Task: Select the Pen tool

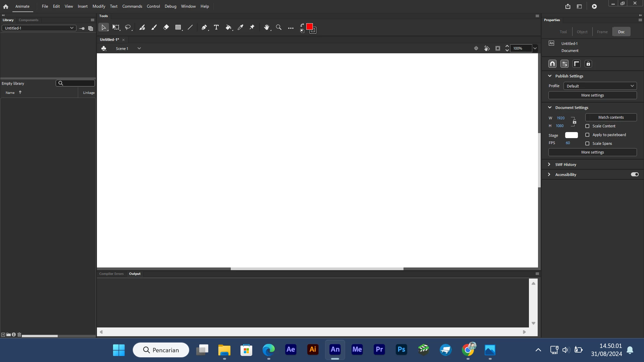Action: (204, 27)
